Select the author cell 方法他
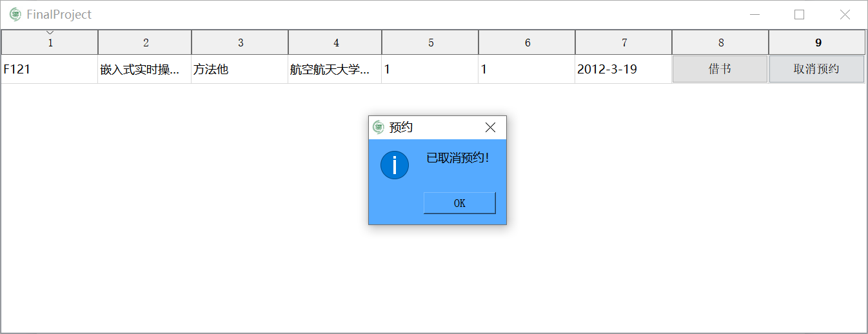Viewport: 868px width, 334px height. click(240, 69)
